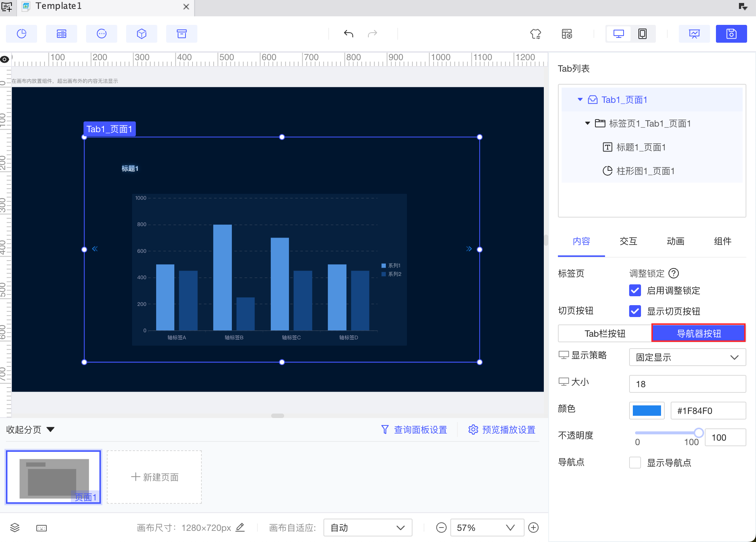This screenshot has height=542, width=756.
Task: Click the blue save icon
Action: (x=731, y=34)
